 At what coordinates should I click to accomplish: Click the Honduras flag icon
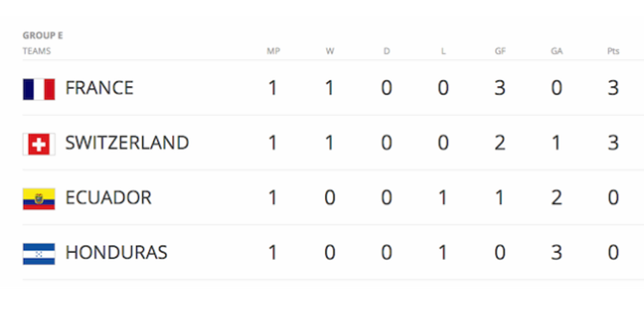[x=39, y=253]
